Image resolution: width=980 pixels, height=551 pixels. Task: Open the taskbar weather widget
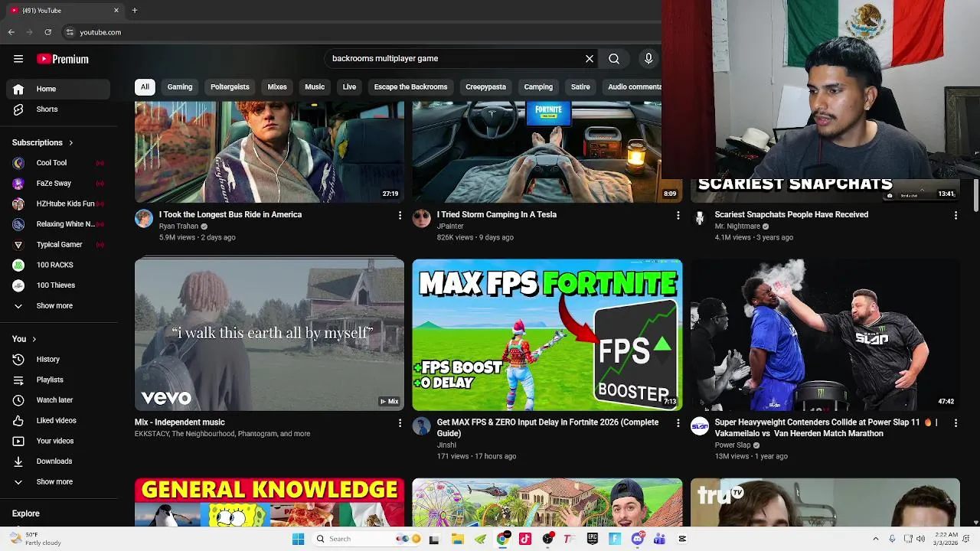tap(34, 539)
